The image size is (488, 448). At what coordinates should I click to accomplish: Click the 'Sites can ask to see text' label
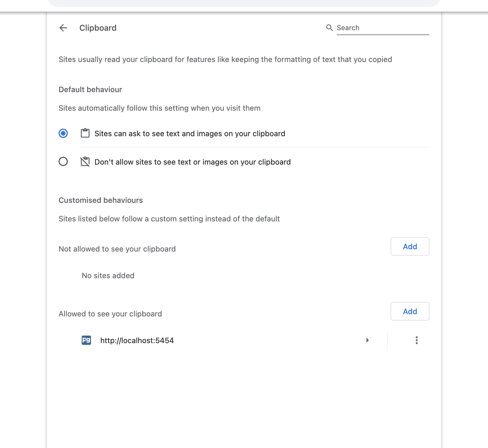[x=190, y=134]
